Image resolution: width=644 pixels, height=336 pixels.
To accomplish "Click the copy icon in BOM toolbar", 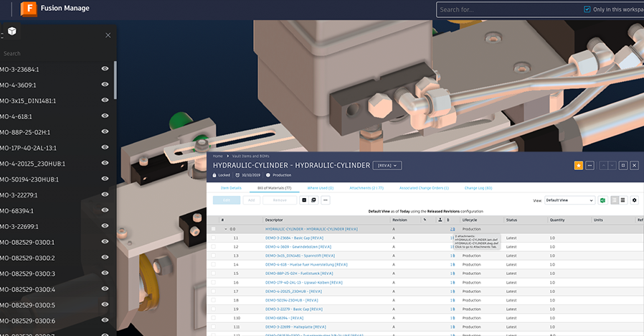I will click(x=314, y=200).
